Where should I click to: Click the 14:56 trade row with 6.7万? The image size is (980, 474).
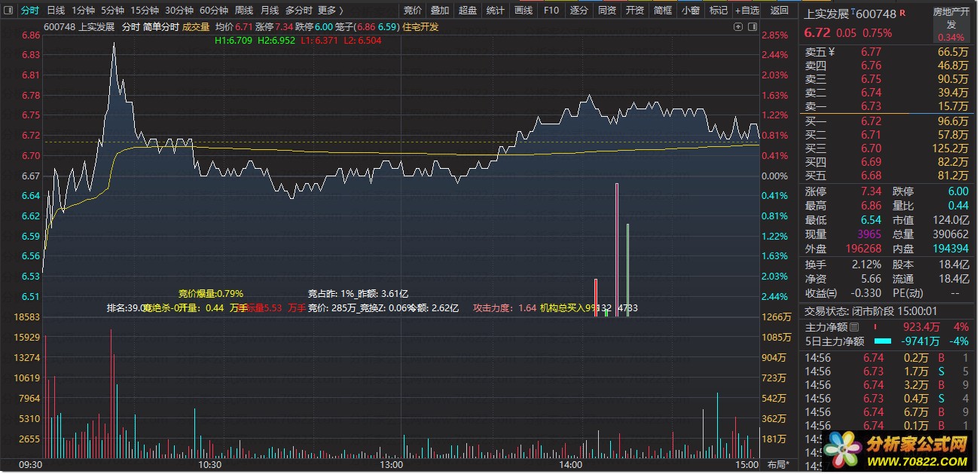(x=887, y=411)
